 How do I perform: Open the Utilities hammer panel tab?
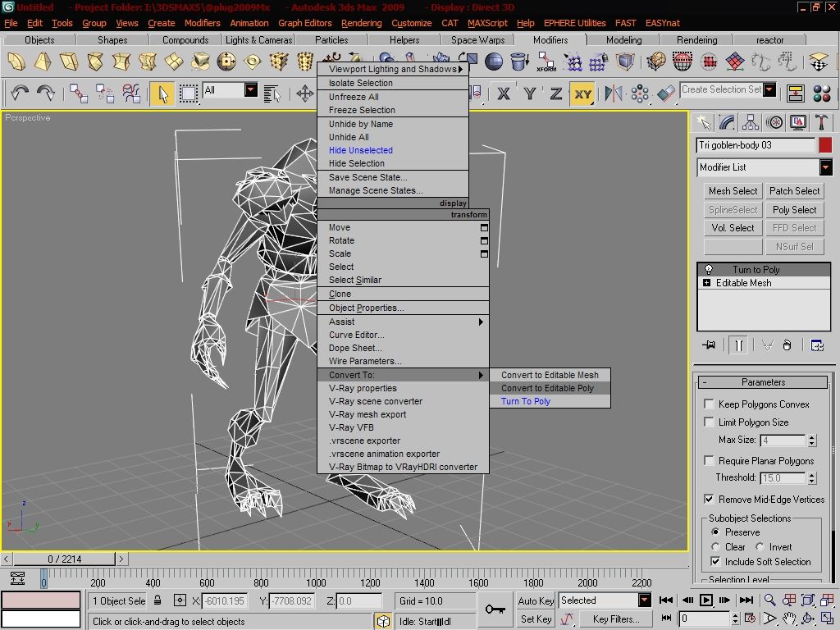pos(821,123)
